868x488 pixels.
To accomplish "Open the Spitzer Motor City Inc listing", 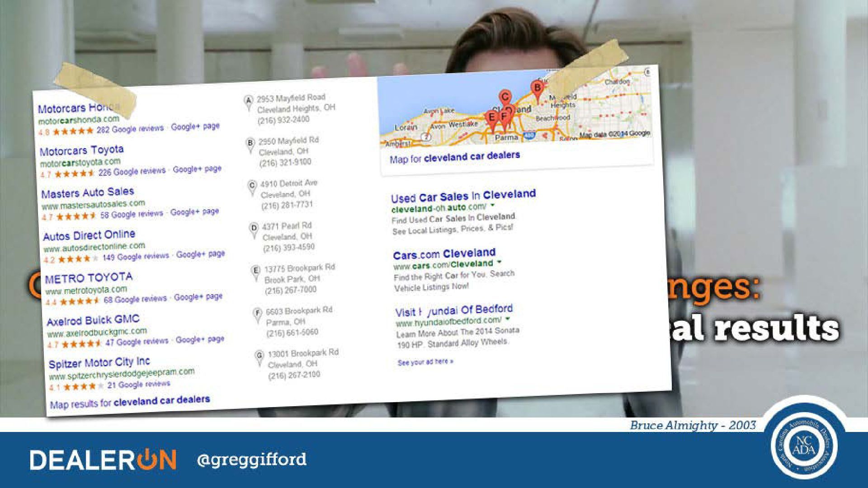I will point(99,363).
